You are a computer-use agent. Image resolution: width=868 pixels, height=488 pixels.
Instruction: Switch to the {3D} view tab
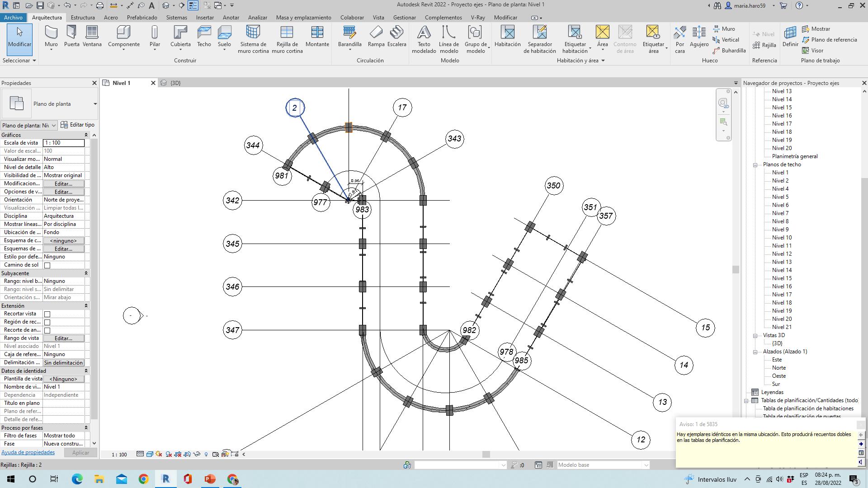click(x=175, y=83)
